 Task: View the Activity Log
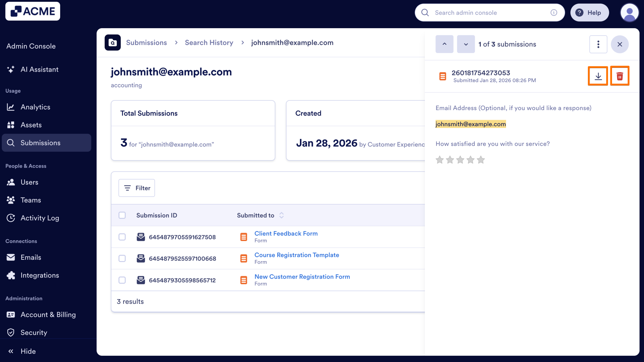(x=40, y=218)
